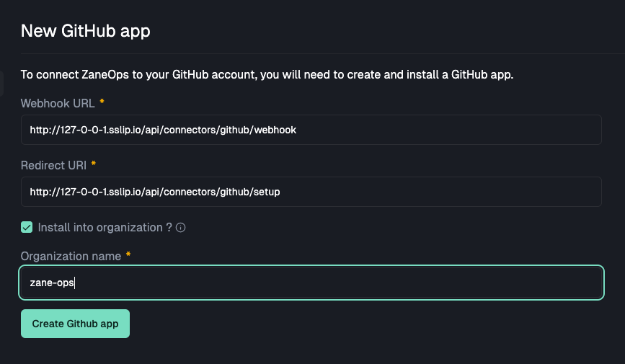Image resolution: width=625 pixels, height=364 pixels.
Task: Click the info icon beside Install into organization
Action: click(x=180, y=228)
